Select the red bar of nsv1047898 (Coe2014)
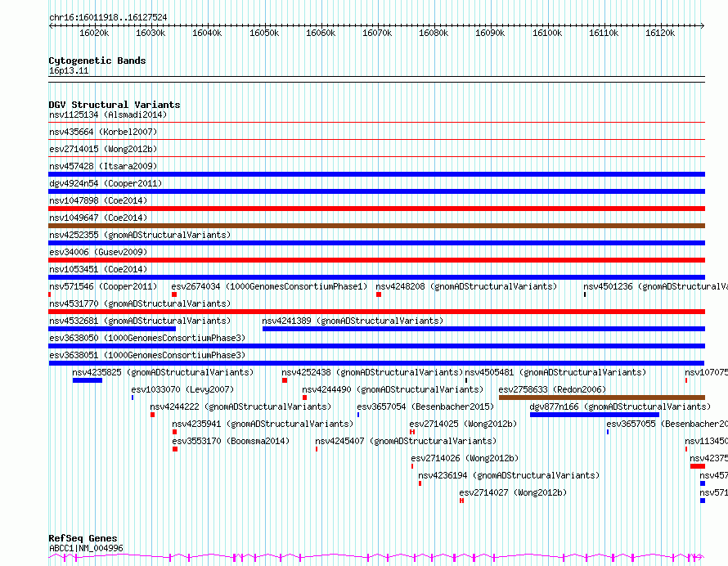 376,209
